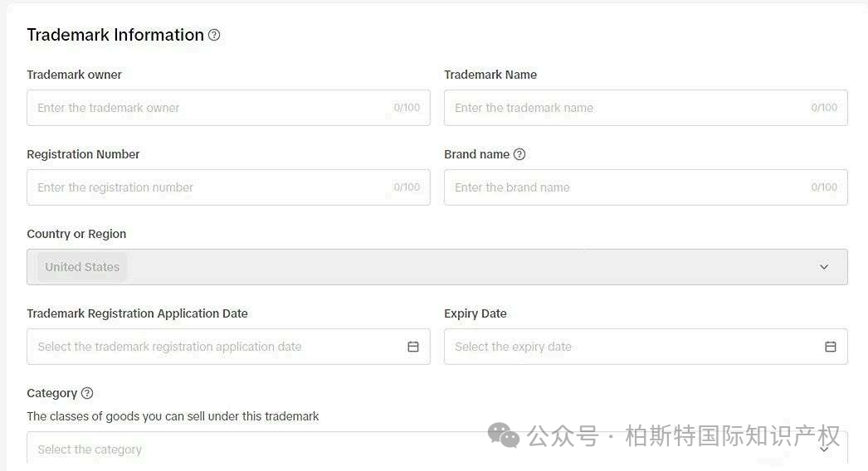Open calendar icon for Expiry Date

[x=831, y=347]
